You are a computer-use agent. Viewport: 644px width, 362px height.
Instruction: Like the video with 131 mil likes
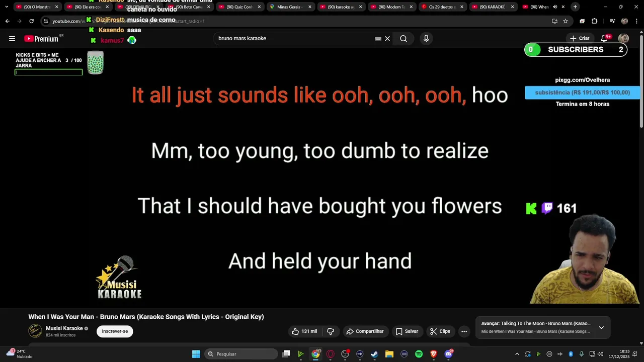click(305, 331)
